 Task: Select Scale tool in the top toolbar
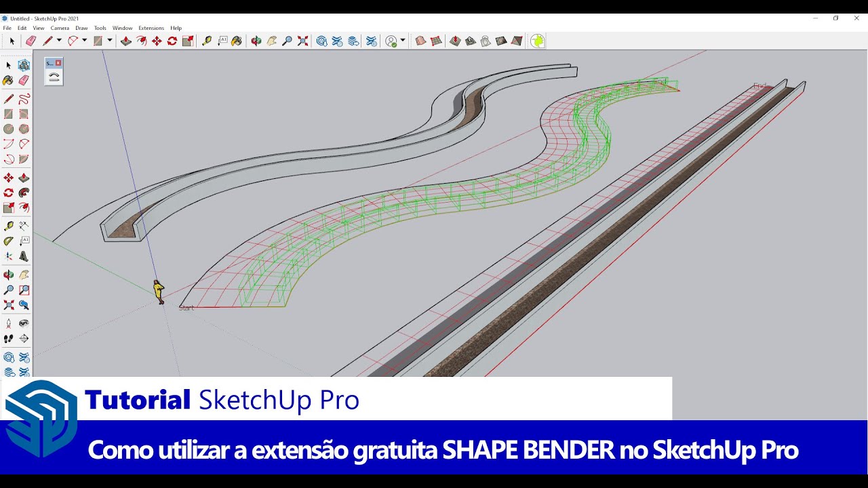(188, 41)
